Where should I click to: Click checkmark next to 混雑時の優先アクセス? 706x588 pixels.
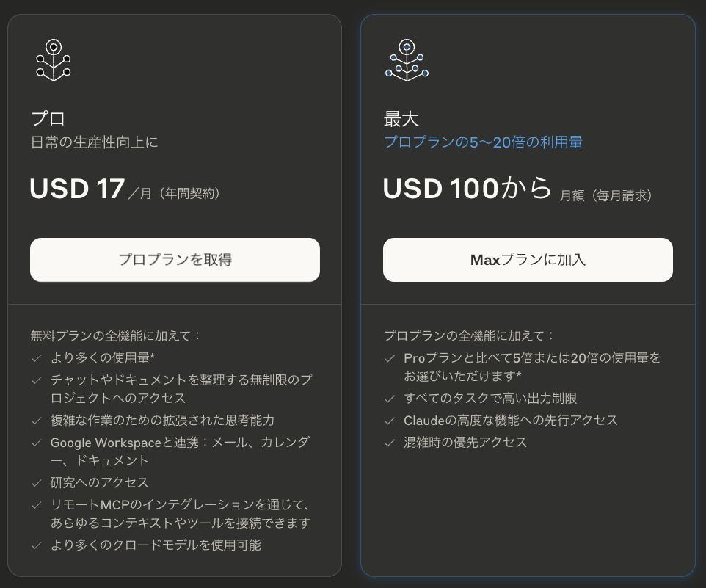390,443
